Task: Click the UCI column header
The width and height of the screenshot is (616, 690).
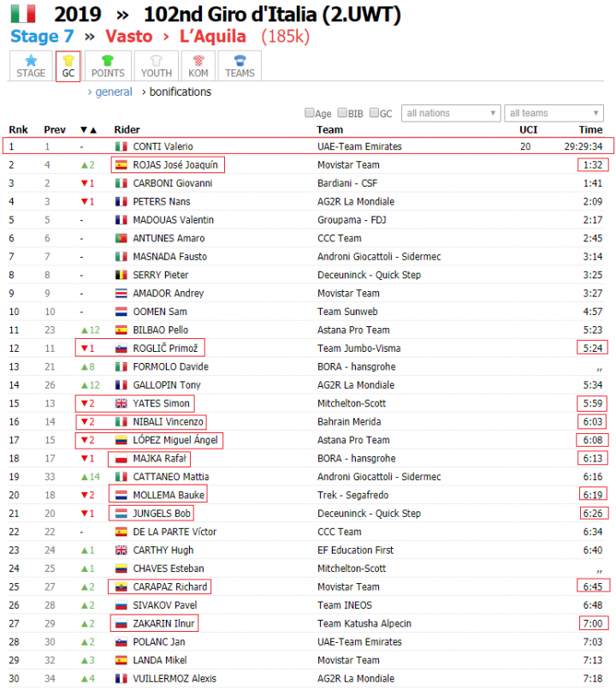Action: 528,130
